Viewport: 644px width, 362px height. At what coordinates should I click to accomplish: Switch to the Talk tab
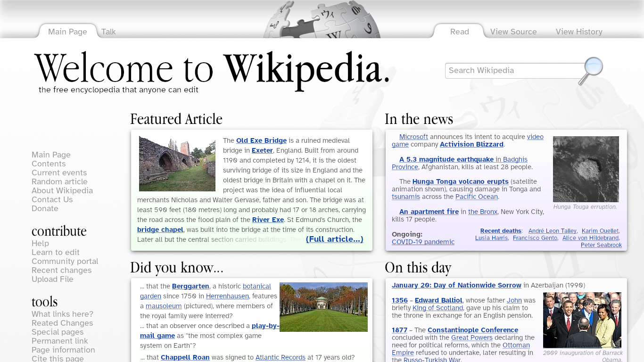pyautogui.click(x=108, y=32)
